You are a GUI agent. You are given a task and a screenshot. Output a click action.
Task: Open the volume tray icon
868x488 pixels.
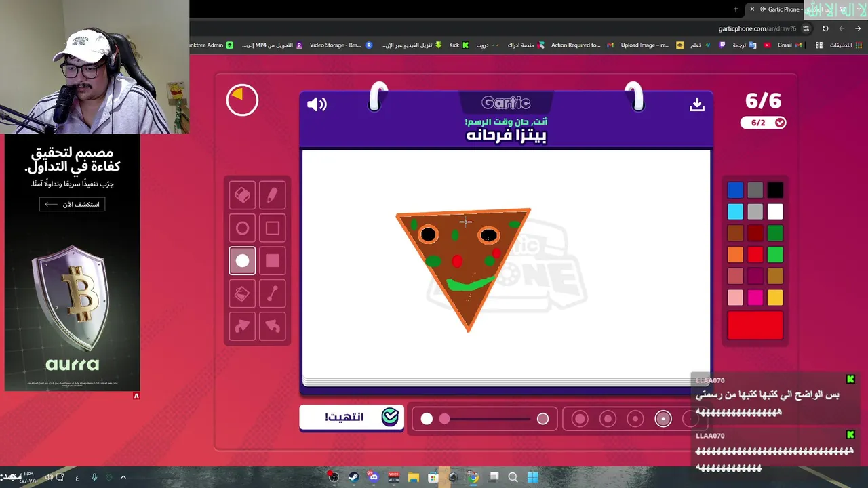(x=49, y=477)
